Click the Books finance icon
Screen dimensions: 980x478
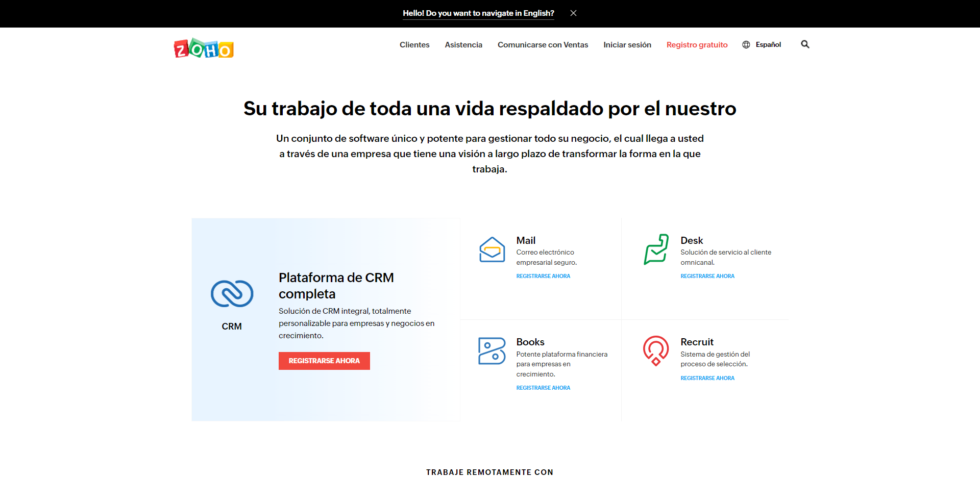pos(492,351)
